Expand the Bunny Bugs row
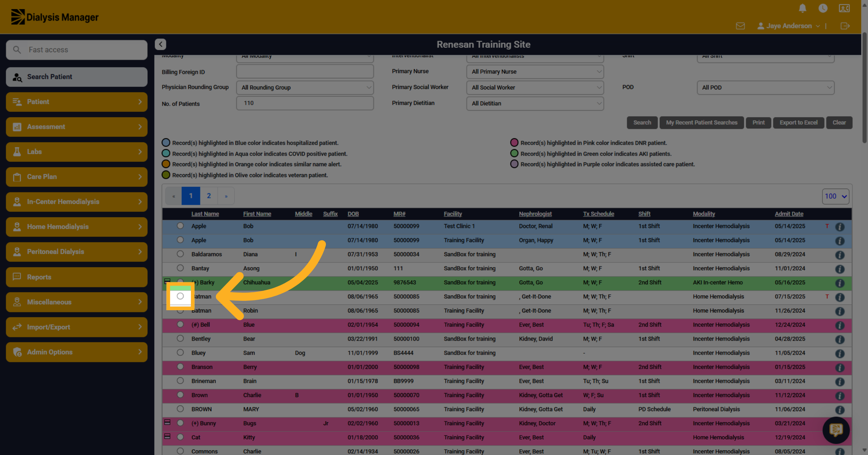The image size is (868, 455). pos(167,422)
